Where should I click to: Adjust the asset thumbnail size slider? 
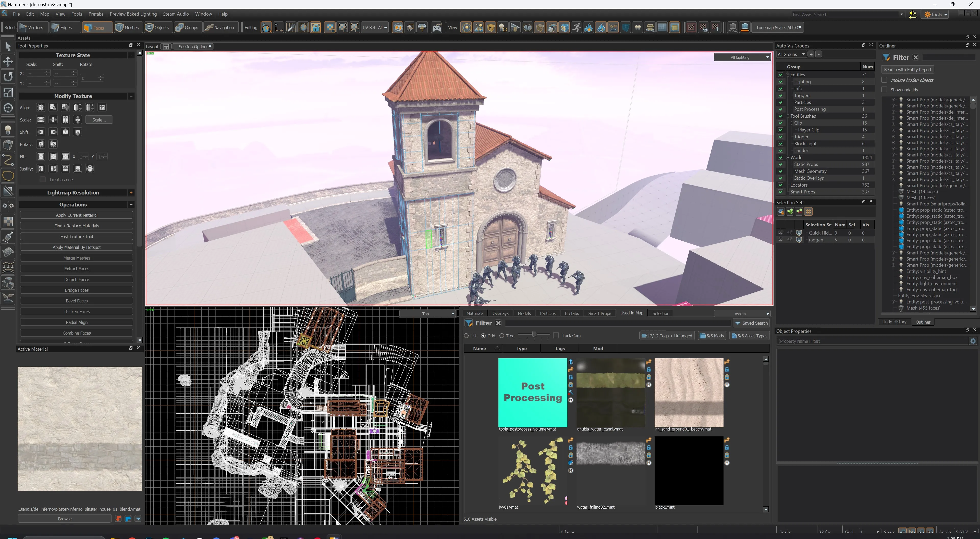(x=534, y=335)
